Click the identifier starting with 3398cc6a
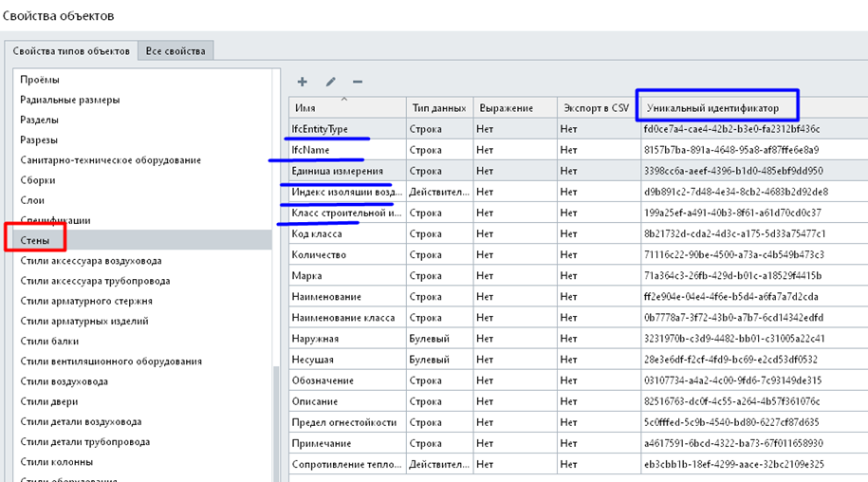This screenshot has width=868, height=482. pos(733,171)
